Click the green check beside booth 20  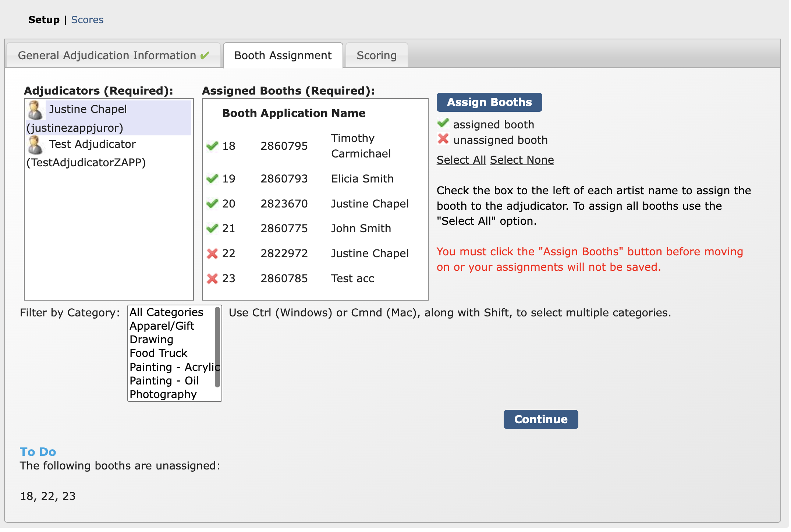212,203
